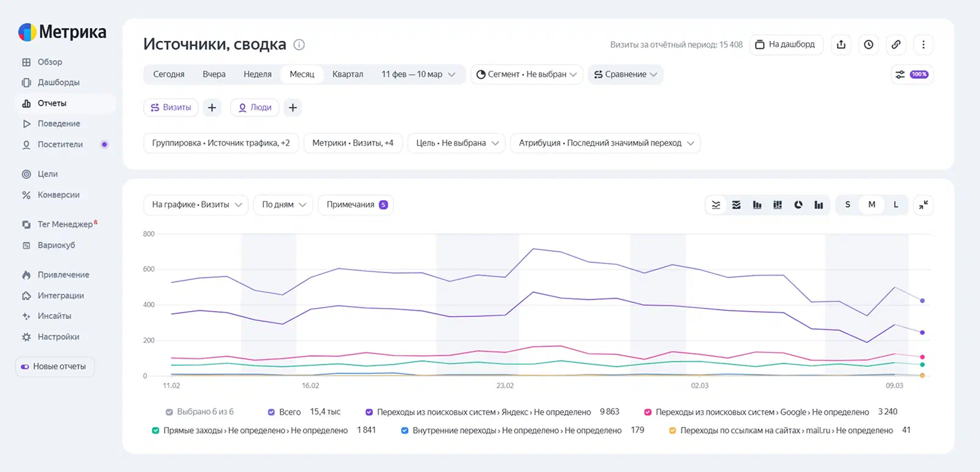Open the По дням grouping dropdown

[x=283, y=205]
